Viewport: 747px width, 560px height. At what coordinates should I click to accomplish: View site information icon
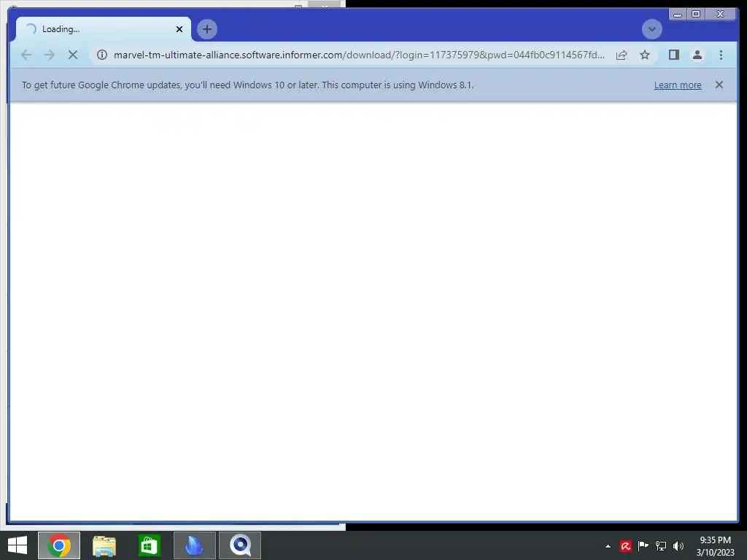tap(102, 55)
